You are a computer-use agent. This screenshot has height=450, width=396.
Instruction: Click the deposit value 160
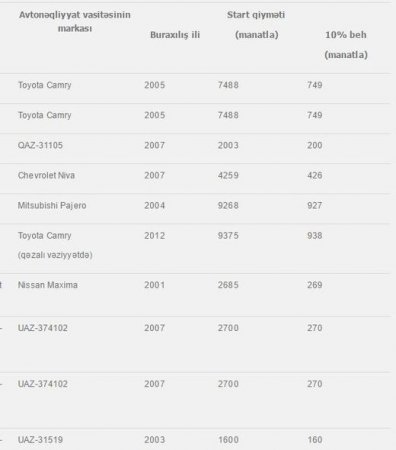(x=315, y=440)
